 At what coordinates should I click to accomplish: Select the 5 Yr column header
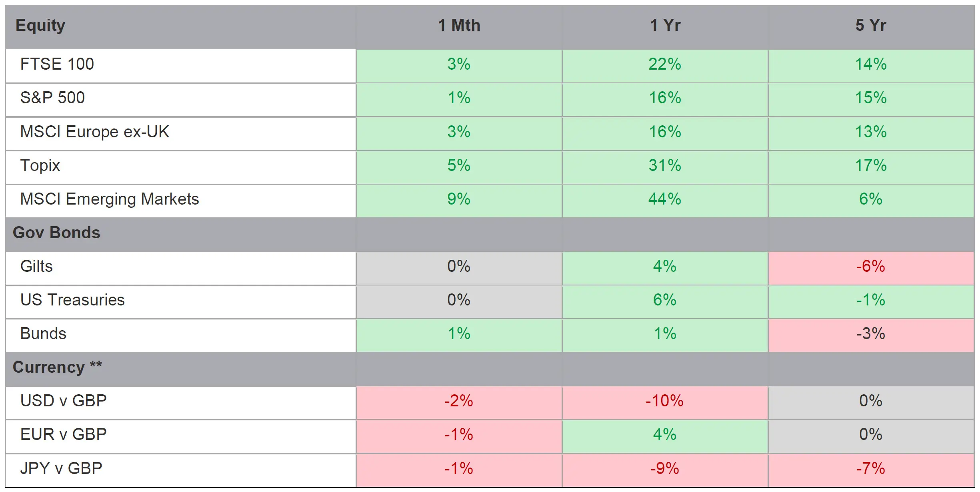coord(871,26)
